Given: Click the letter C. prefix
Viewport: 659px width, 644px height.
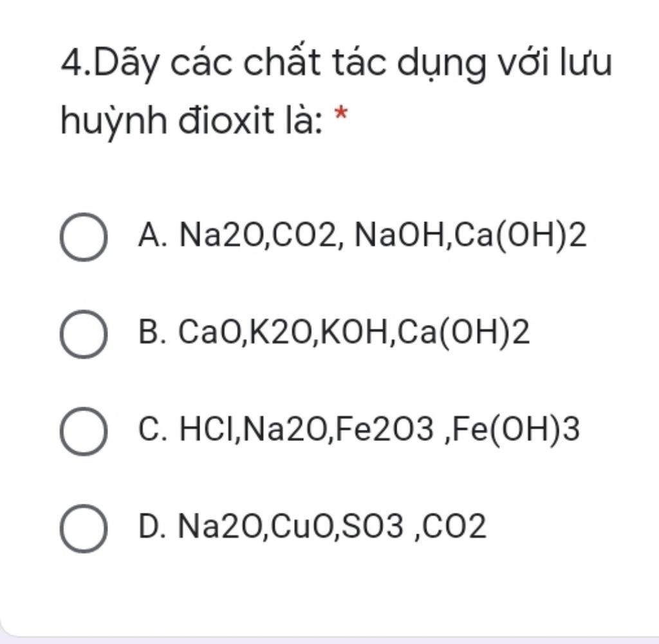Looking at the screenshot, I should coord(153,429).
